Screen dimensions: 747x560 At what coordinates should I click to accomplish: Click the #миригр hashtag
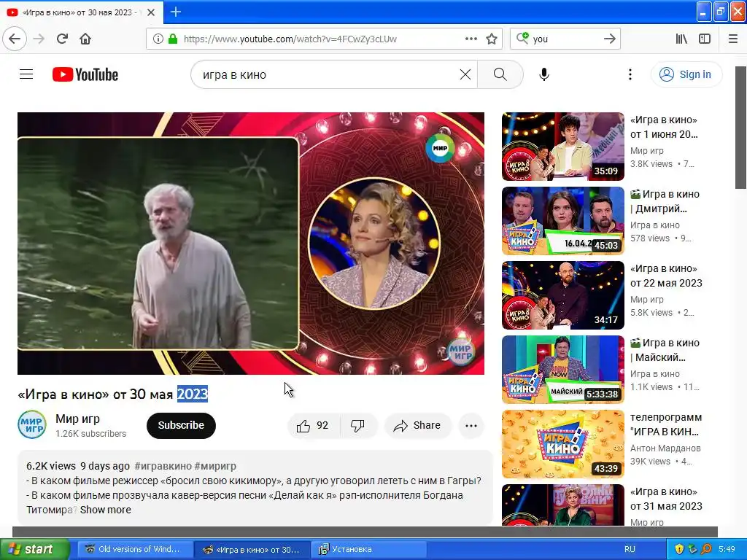coord(215,466)
